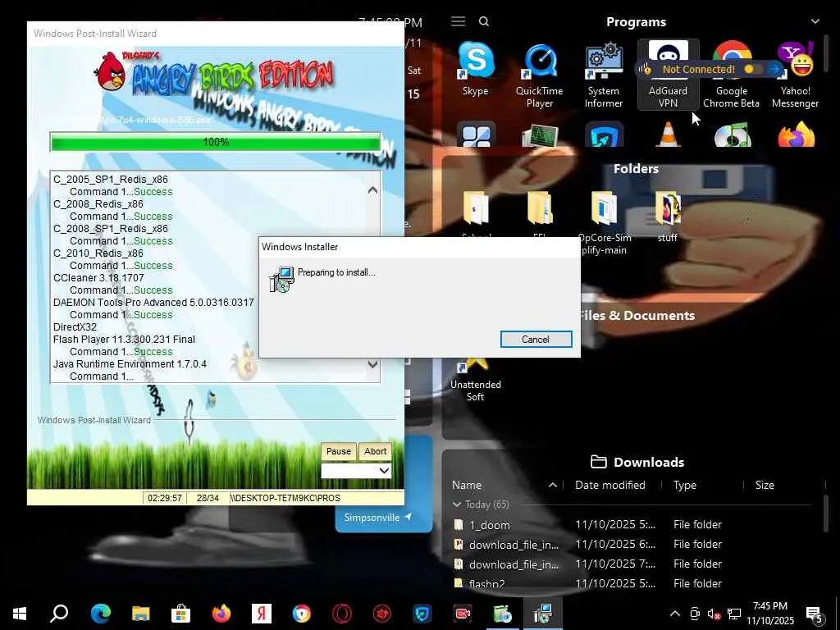Click the Simpsonville weather location
The height and width of the screenshot is (630, 840).
click(x=377, y=518)
